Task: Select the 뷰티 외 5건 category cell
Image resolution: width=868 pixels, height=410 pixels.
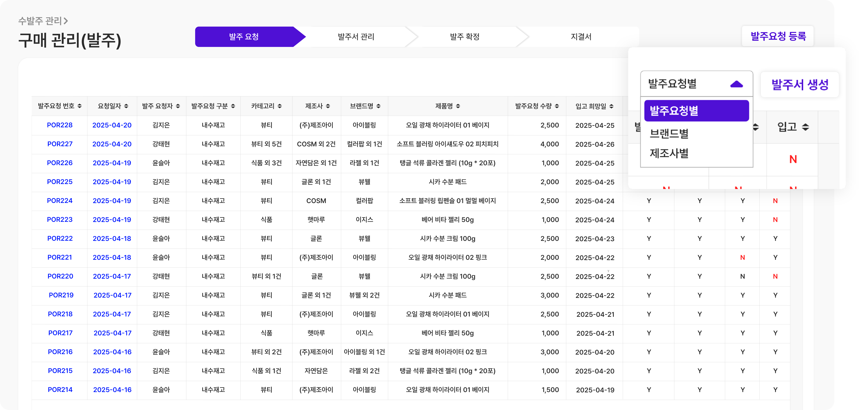Action: pyautogui.click(x=266, y=144)
